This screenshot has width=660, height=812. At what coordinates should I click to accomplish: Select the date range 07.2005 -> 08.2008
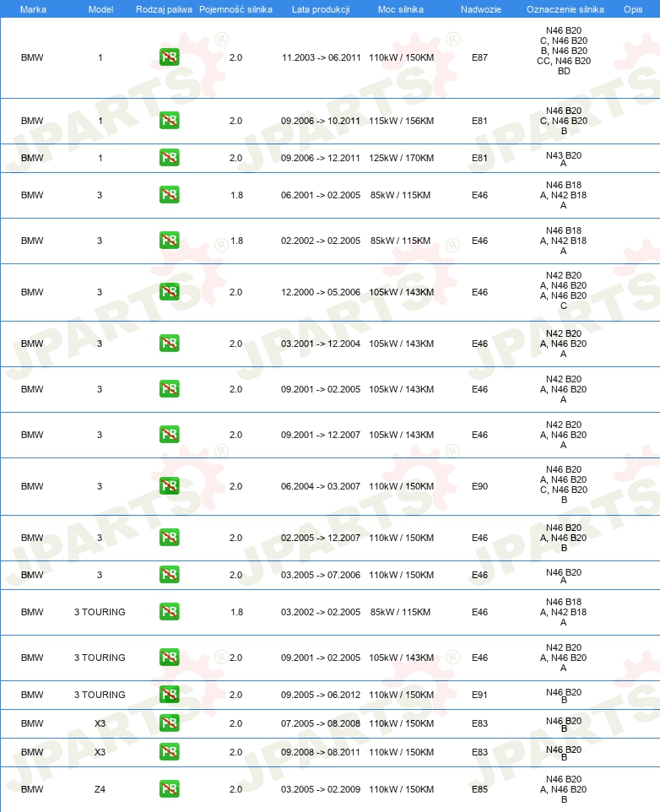(321, 723)
